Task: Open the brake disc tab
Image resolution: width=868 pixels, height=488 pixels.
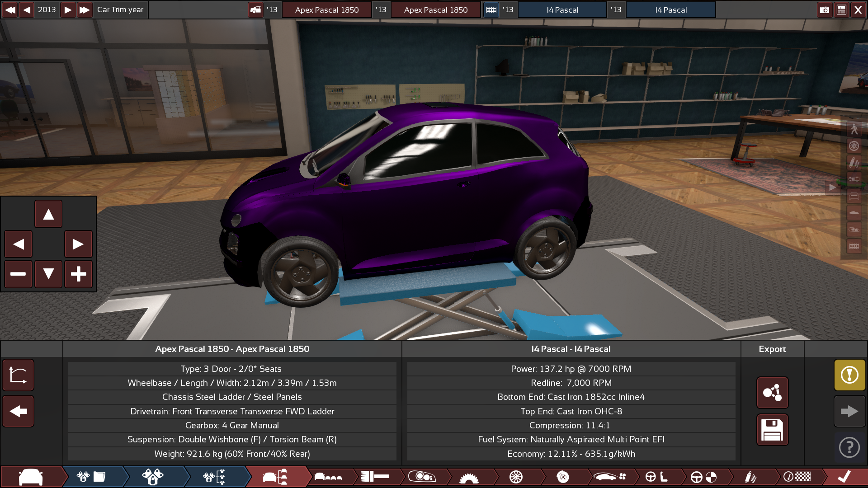Action: pos(563,477)
